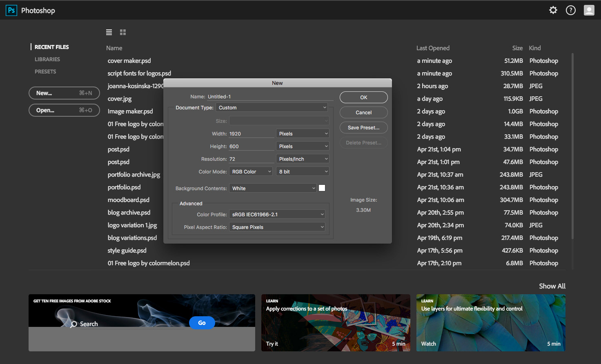
Task: Open the Color Profile dropdown
Action: [277, 215]
